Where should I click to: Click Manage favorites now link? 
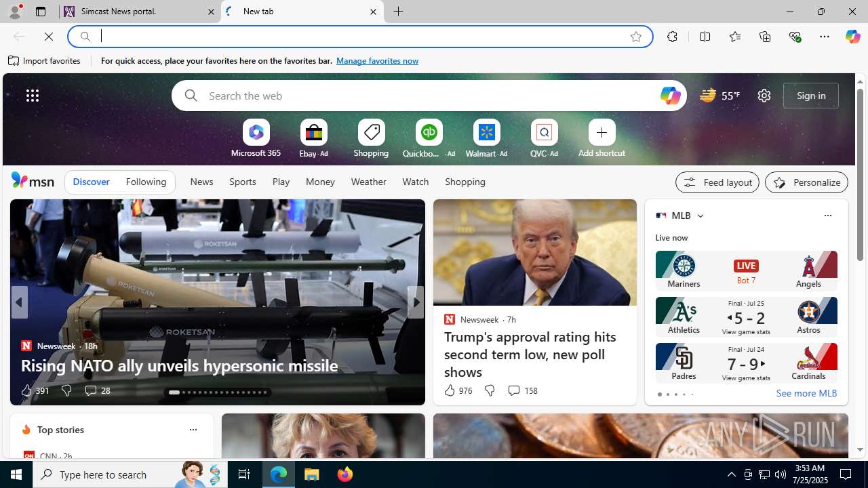[377, 61]
